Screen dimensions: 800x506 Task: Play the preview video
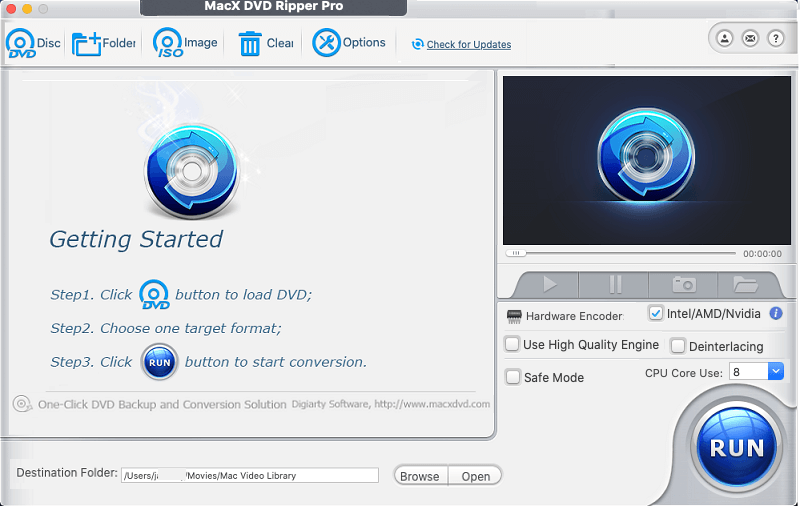(x=549, y=285)
